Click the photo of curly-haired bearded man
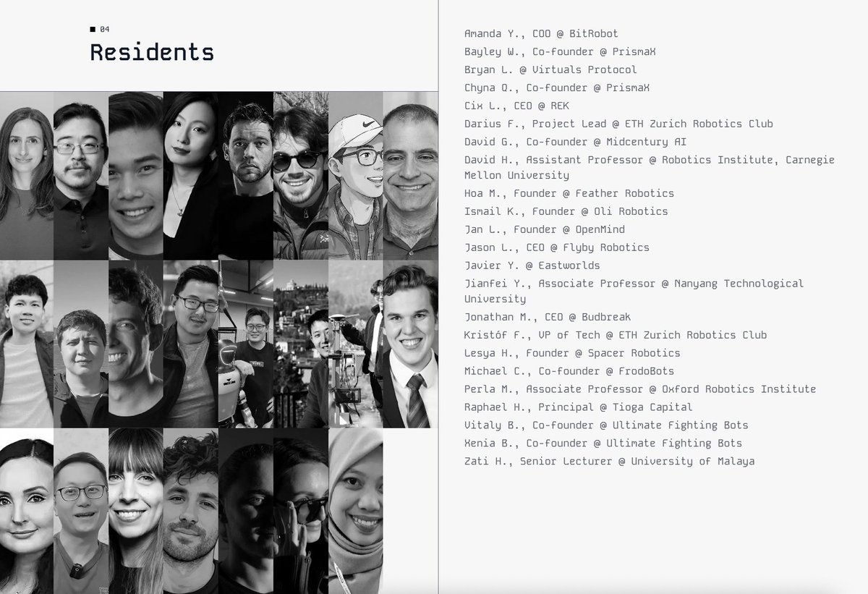This screenshot has height=594, width=868. [190, 510]
